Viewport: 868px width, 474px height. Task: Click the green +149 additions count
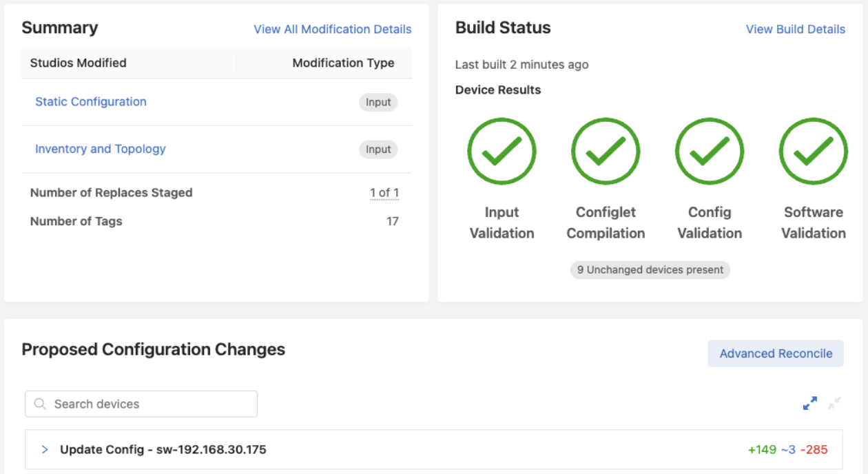[x=762, y=450]
